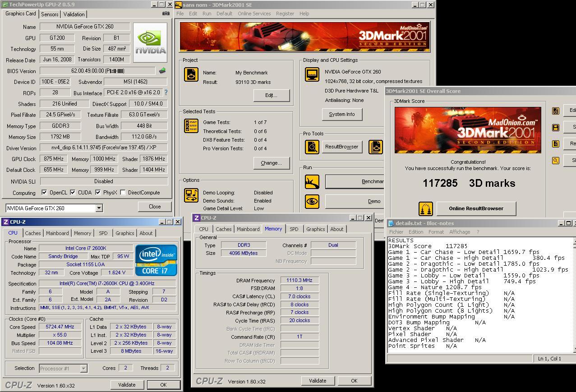Click the Pro Tools document icon right of ResultBrowser
This screenshot has height=392, width=576.
pyautogui.click(x=375, y=147)
